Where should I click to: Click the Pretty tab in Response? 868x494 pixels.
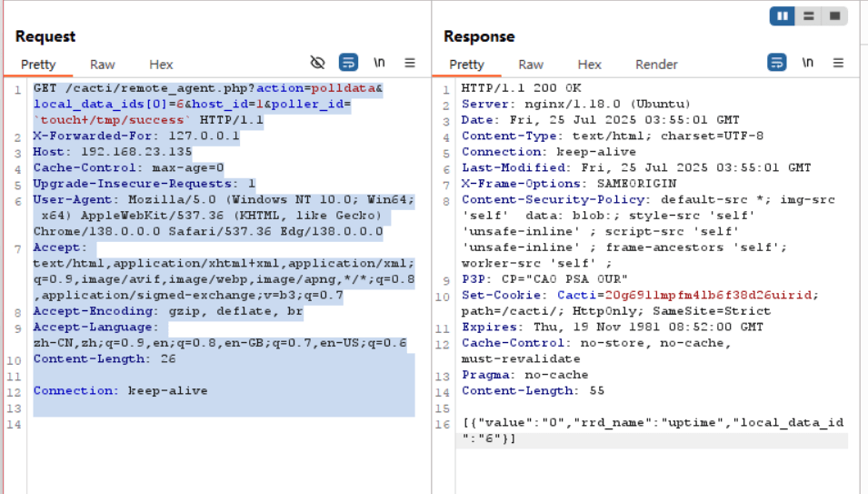466,65
